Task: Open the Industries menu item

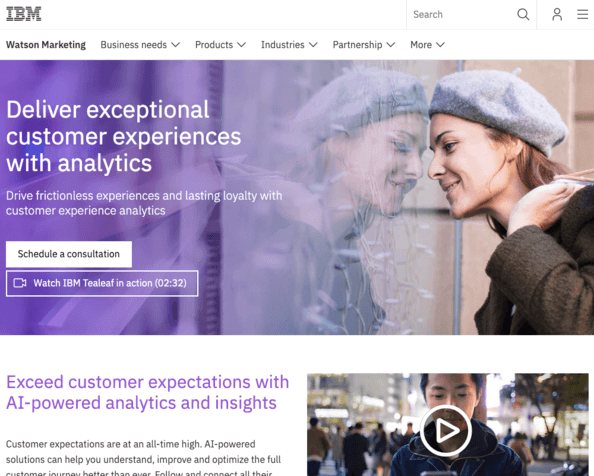Action: [x=289, y=45]
